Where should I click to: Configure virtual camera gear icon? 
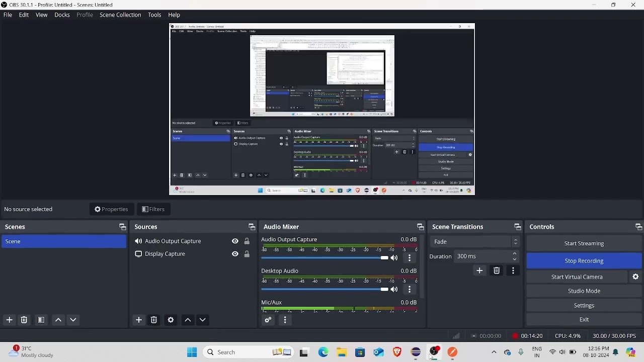tap(635, 277)
